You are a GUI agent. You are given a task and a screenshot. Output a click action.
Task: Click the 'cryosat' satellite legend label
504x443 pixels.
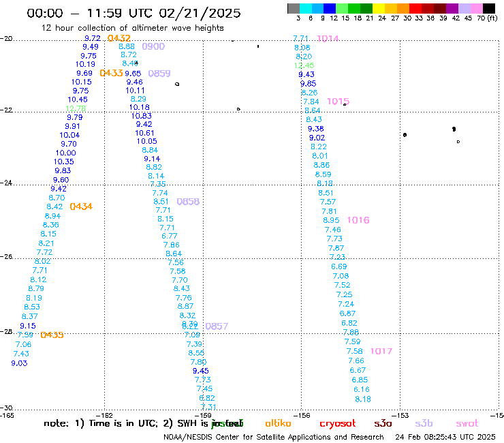[338, 424]
